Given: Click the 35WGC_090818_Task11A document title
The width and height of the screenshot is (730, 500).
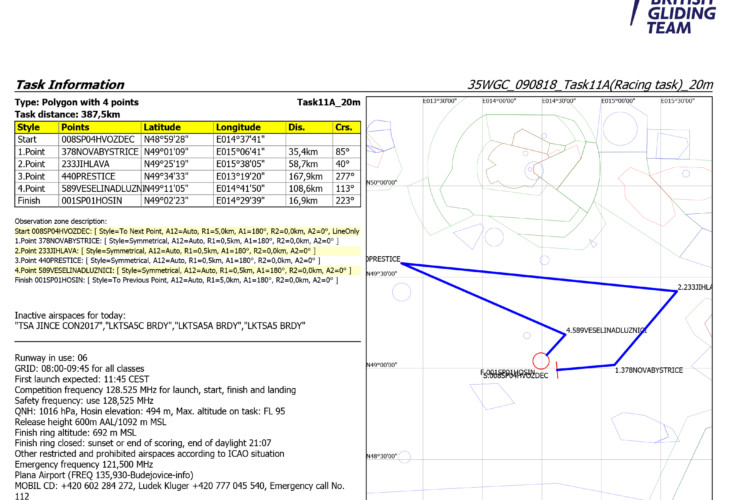Looking at the screenshot, I should coord(590,85).
